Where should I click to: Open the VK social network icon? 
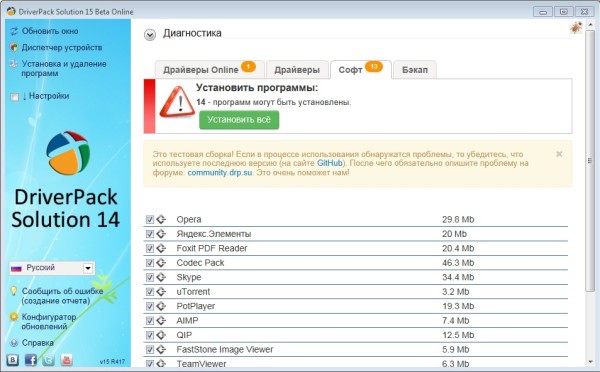coord(13,360)
